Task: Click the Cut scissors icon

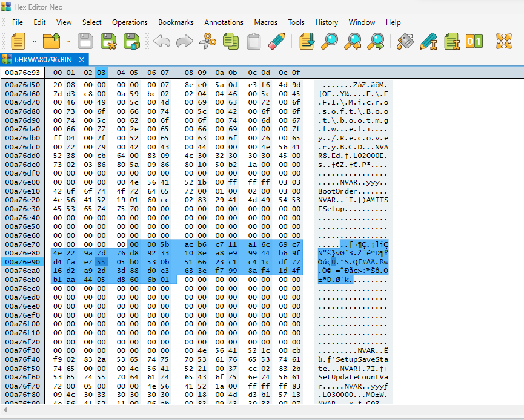Action: pos(207,41)
